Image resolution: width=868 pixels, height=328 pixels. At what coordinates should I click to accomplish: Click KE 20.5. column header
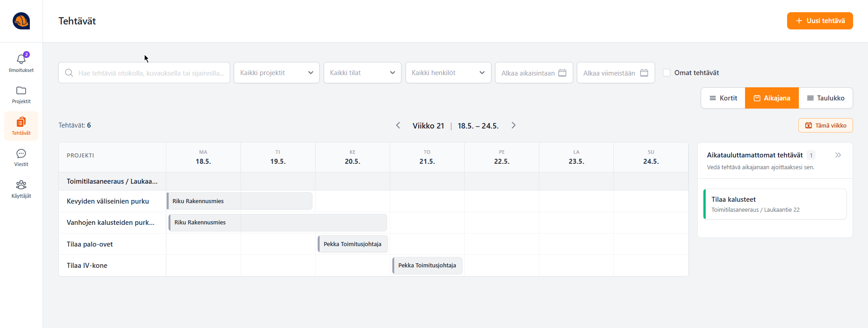pyautogui.click(x=353, y=157)
